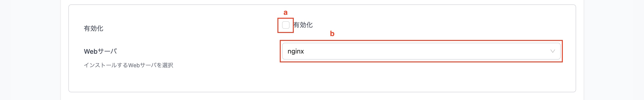Click the red annotation letter a
Viewport: 644px width, 100px height.
tap(286, 13)
